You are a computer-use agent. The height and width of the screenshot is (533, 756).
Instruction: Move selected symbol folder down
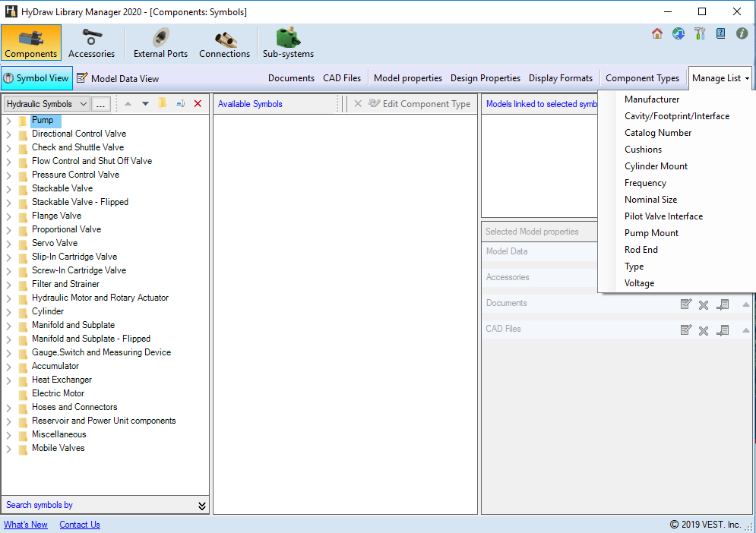(x=145, y=103)
